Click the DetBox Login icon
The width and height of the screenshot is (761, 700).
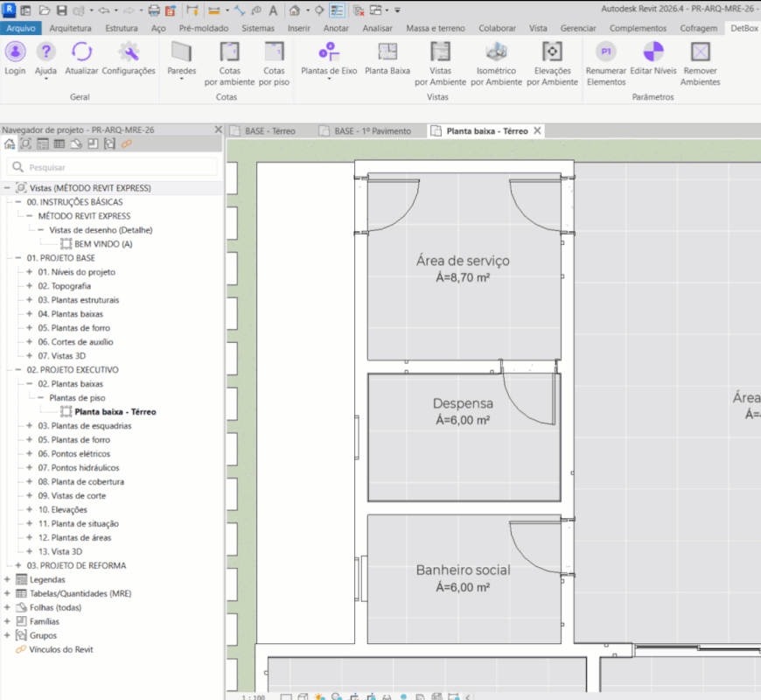pos(15,52)
